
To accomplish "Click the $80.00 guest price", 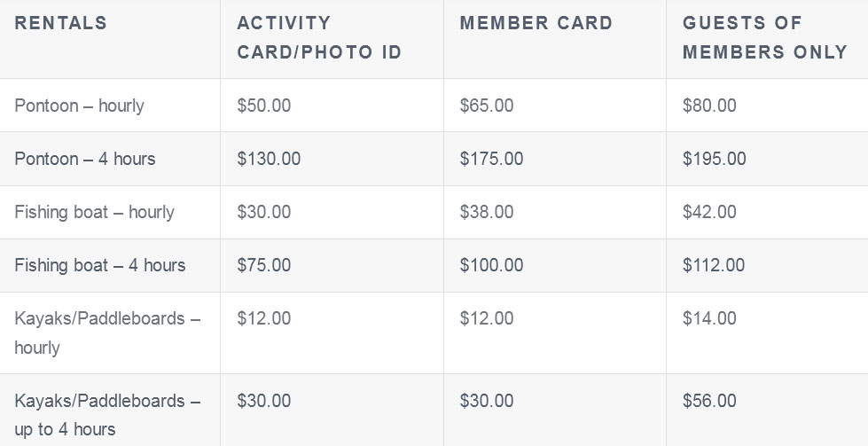I will [x=709, y=106].
